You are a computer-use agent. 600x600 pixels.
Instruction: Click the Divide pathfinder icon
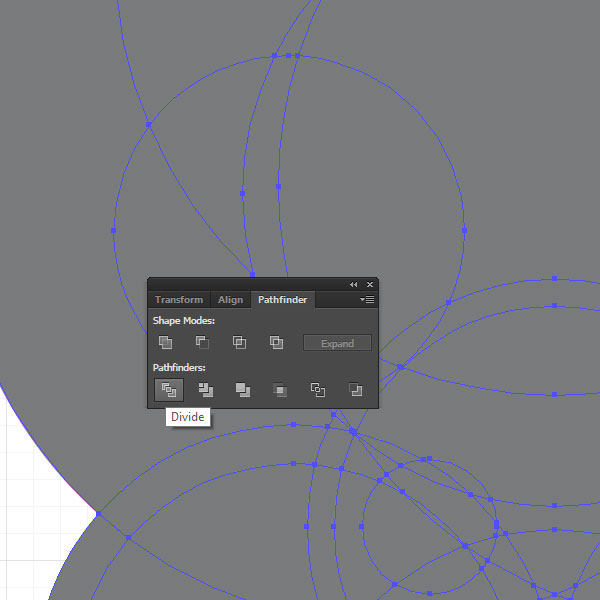point(169,390)
